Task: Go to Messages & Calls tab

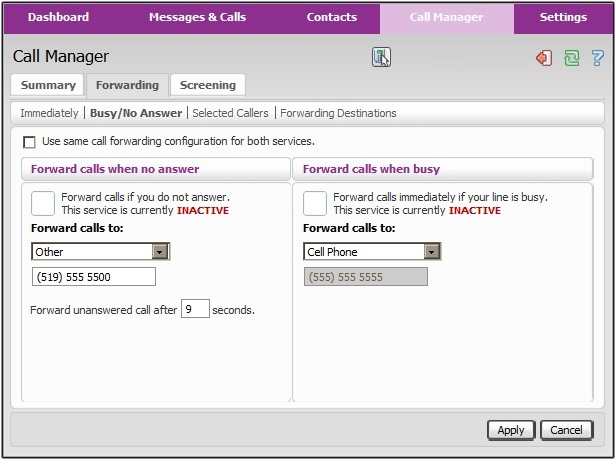Action: coord(197,17)
